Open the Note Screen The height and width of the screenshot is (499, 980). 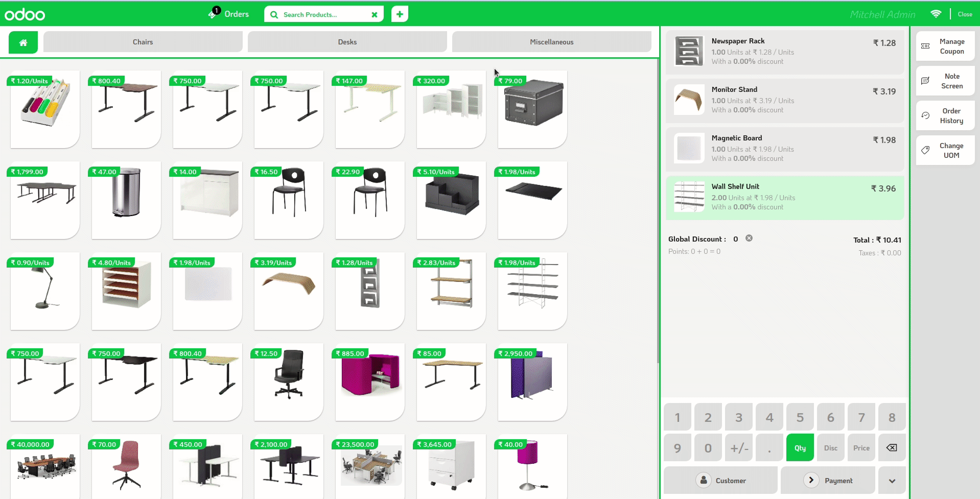(x=945, y=81)
